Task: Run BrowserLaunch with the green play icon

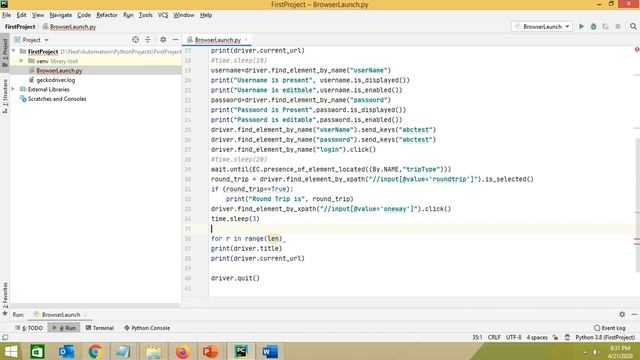Action: 581,27
